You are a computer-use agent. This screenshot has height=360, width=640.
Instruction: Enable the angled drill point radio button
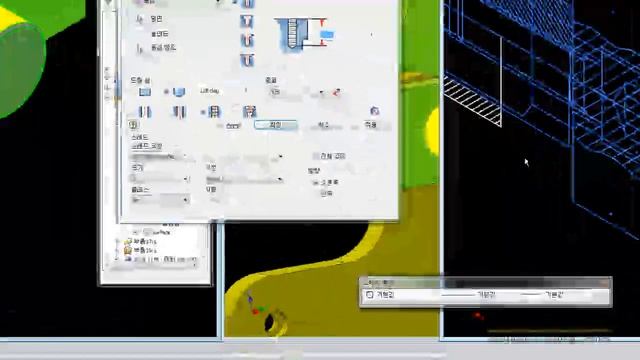[166, 92]
